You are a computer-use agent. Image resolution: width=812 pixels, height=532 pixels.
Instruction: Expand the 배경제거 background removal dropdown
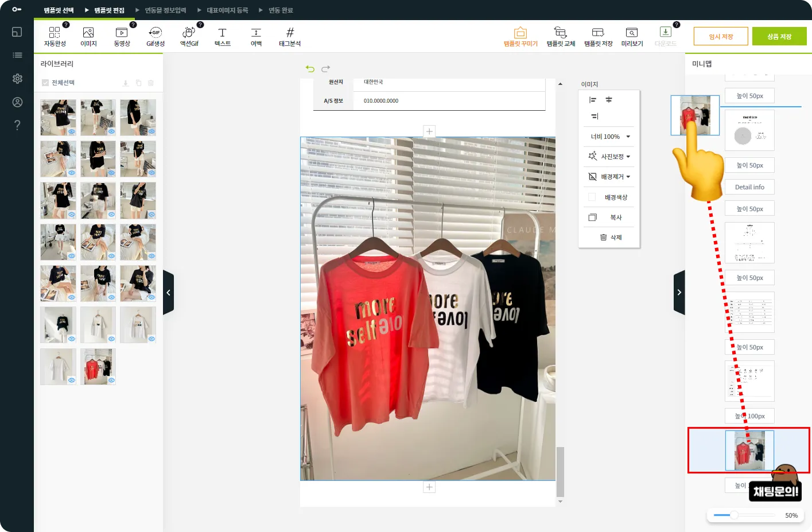click(609, 177)
